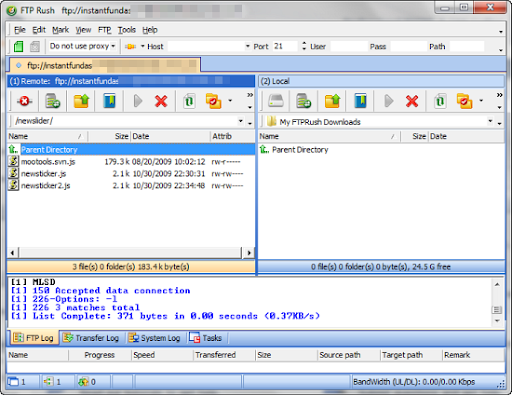Open the Mark menu
This screenshot has width=512, height=395.
[60, 30]
